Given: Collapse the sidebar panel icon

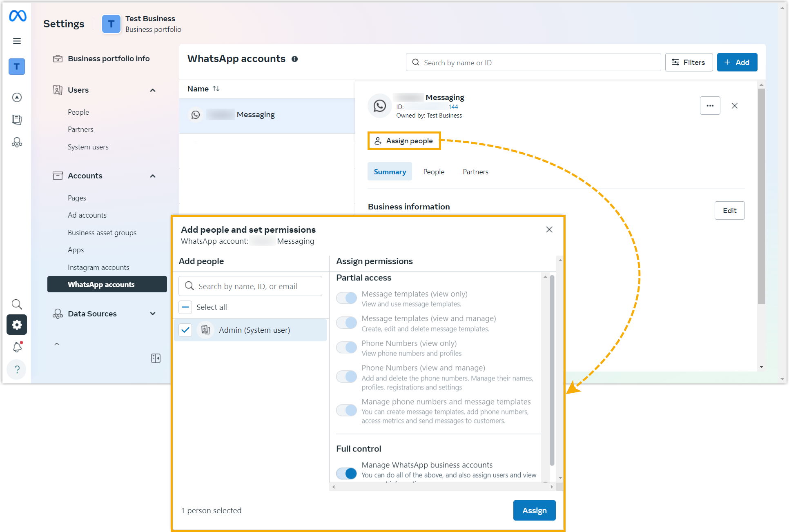Looking at the screenshot, I should point(156,358).
